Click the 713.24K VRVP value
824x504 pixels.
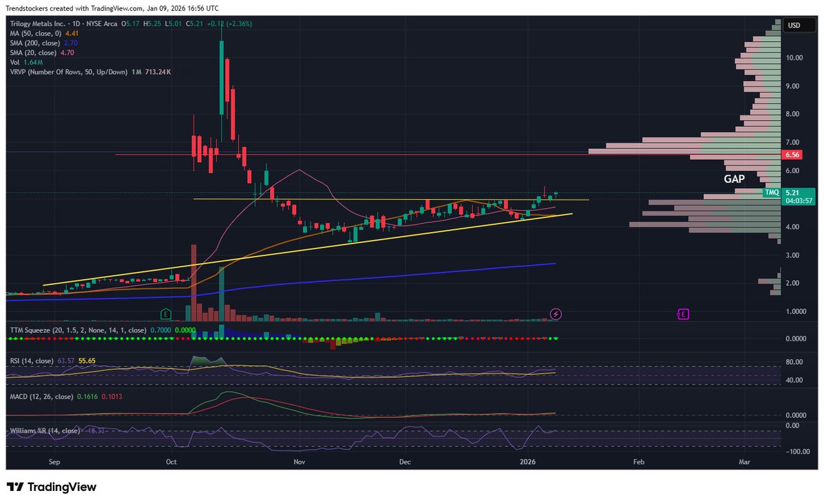pyautogui.click(x=157, y=71)
